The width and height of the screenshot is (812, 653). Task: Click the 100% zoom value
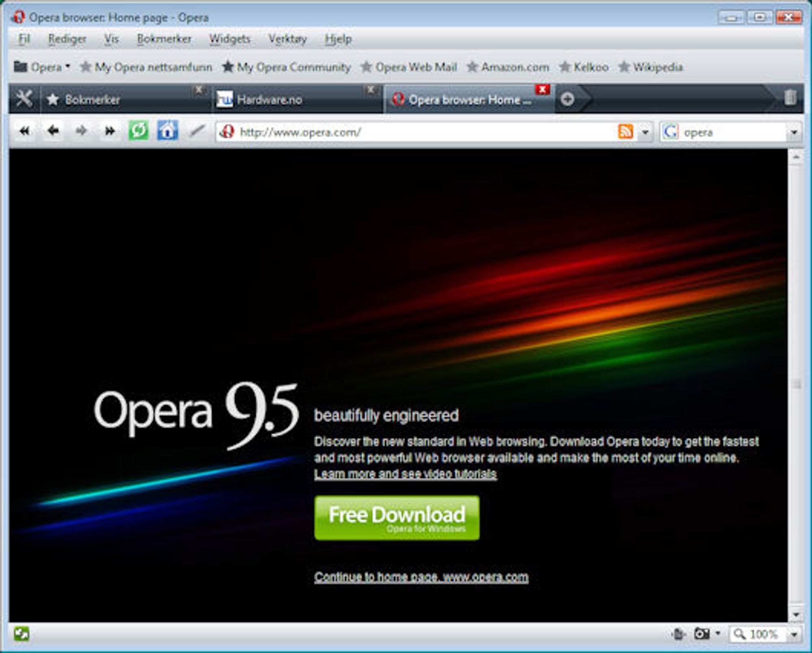click(763, 634)
